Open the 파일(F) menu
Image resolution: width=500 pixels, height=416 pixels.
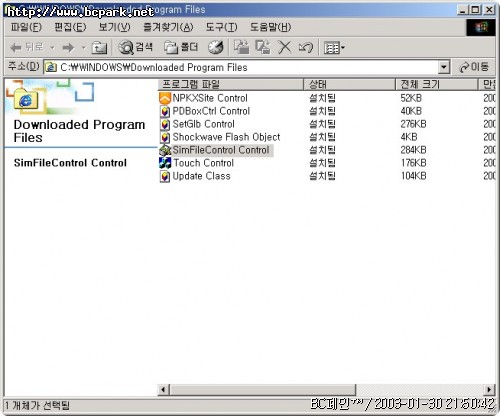point(26,27)
